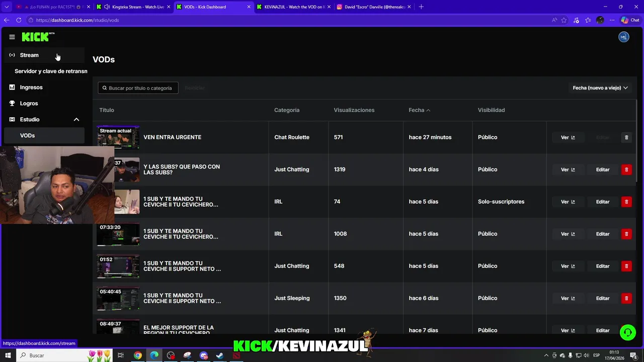Delete the VOD with 548 views

pyautogui.click(x=626, y=266)
